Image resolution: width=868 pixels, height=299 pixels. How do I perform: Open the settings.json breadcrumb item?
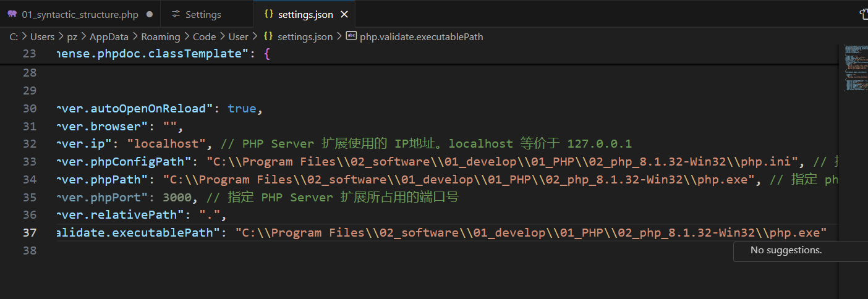click(x=299, y=36)
